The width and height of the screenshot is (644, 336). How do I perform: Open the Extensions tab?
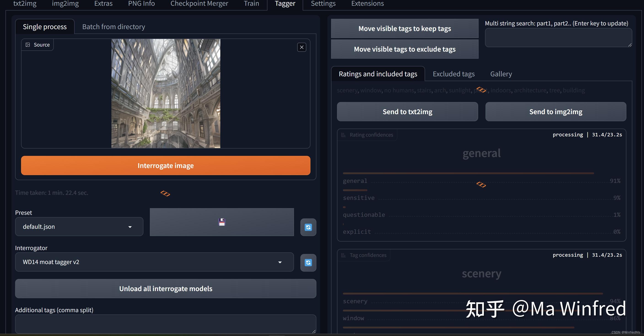tap(367, 4)
